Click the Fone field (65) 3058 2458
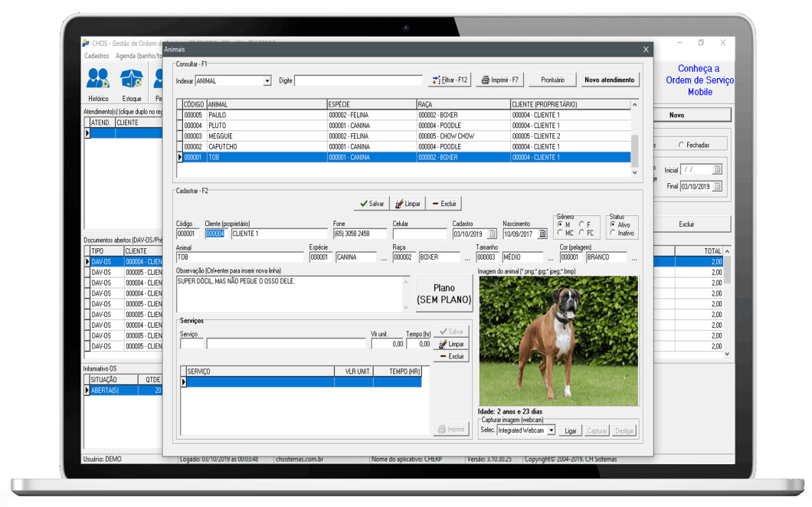812x507 pixels. (359, 234)
